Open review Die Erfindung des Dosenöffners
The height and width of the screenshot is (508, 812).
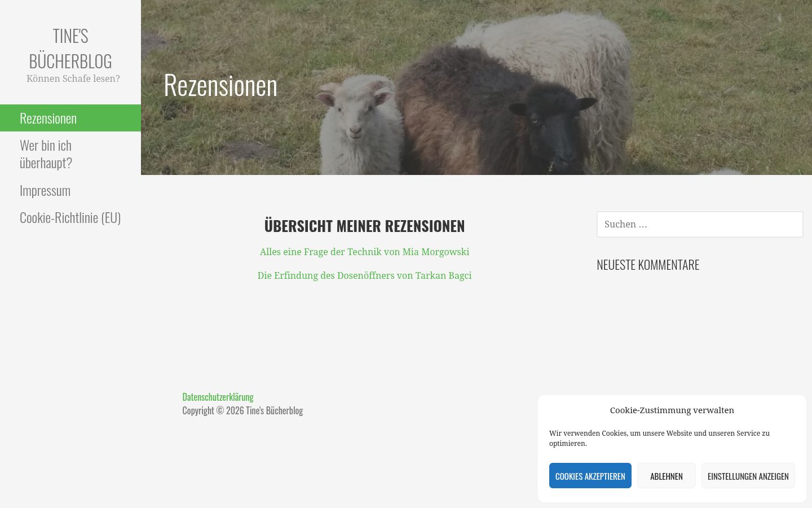click(x=364, y=275)
